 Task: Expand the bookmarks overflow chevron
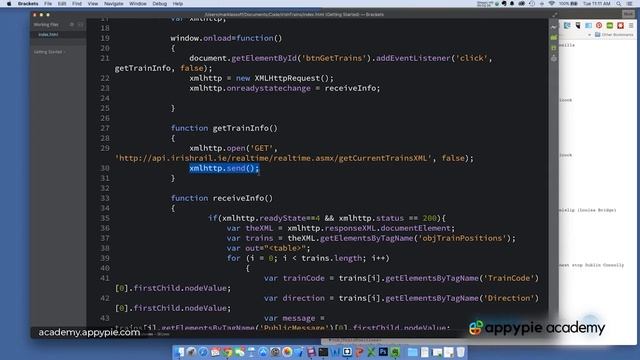coord(589,35)
